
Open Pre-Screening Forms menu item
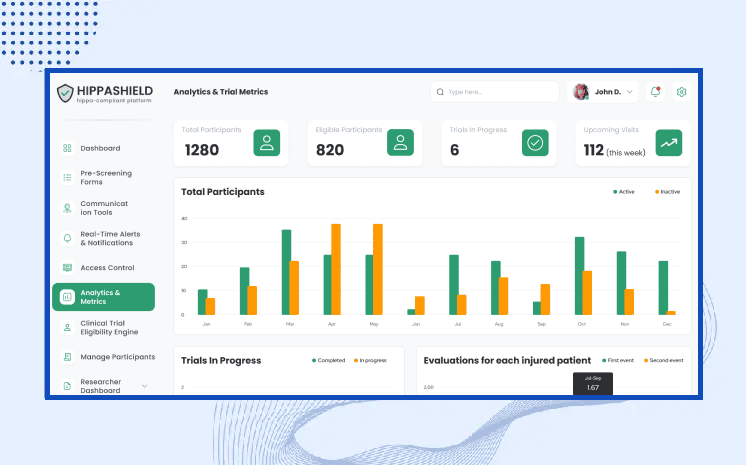click(x=105, y=177)
